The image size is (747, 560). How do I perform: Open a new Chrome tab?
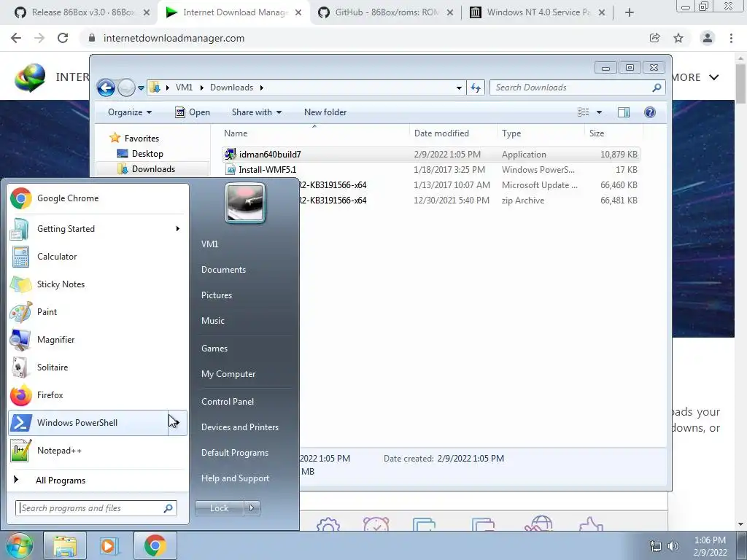pyautogui.click(x=630, y=12)
